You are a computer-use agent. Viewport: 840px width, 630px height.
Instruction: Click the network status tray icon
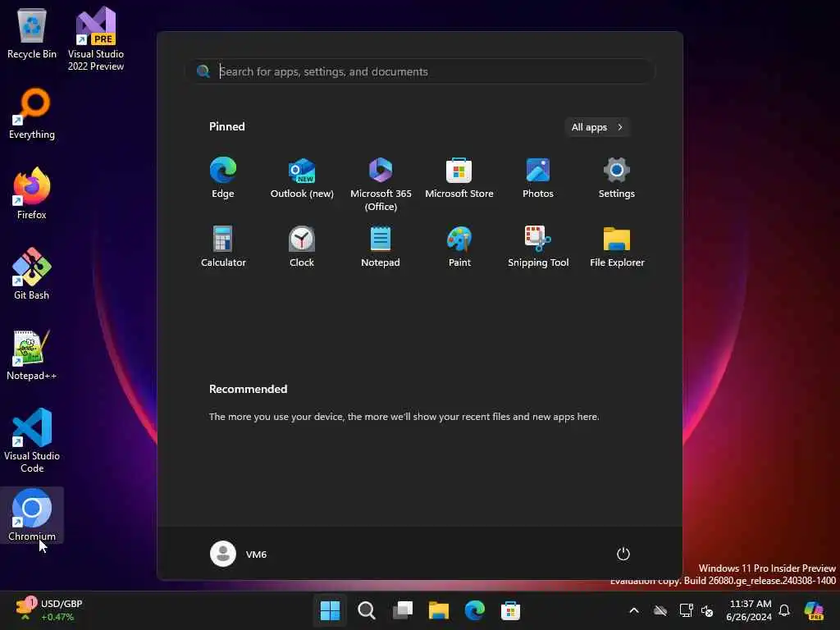(x=687, y=610)
